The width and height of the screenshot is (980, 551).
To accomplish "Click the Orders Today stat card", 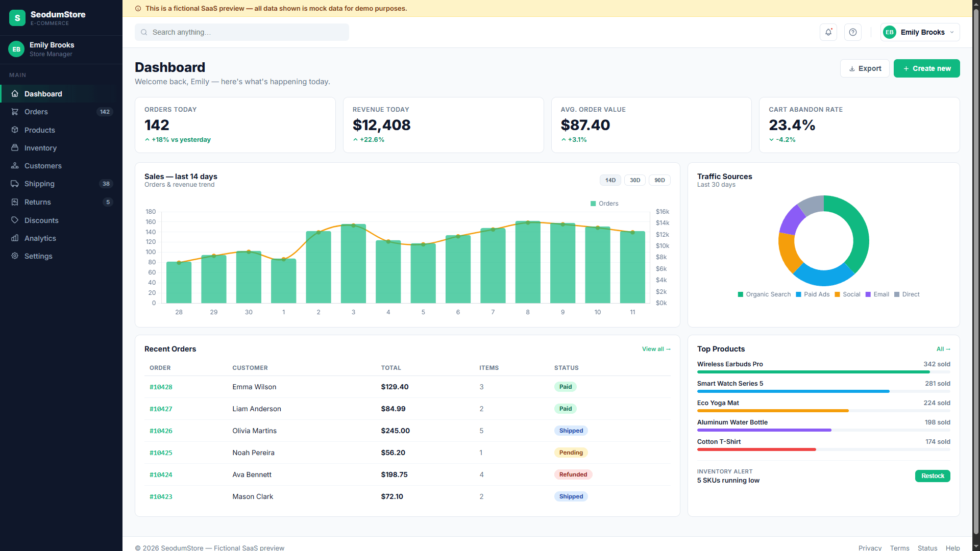I will (235, 125).
